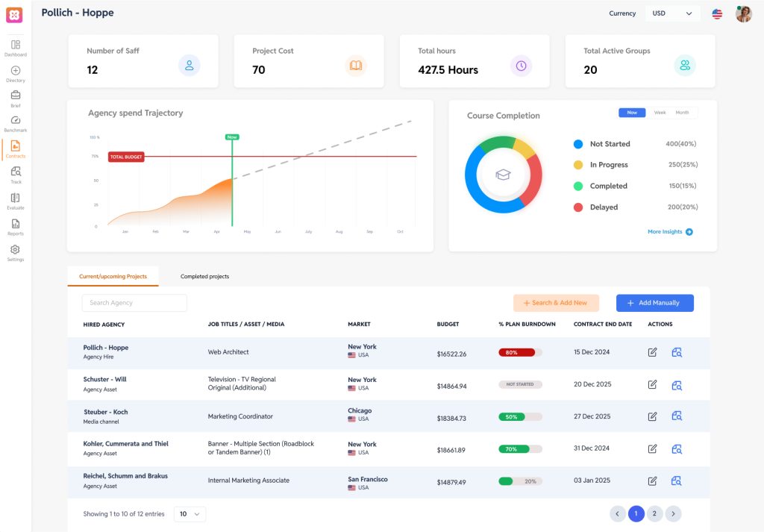Image resolution: width=764 pixels, height=532 pixels.
Task: Open Reports in the sidebar
Action: 16,224
